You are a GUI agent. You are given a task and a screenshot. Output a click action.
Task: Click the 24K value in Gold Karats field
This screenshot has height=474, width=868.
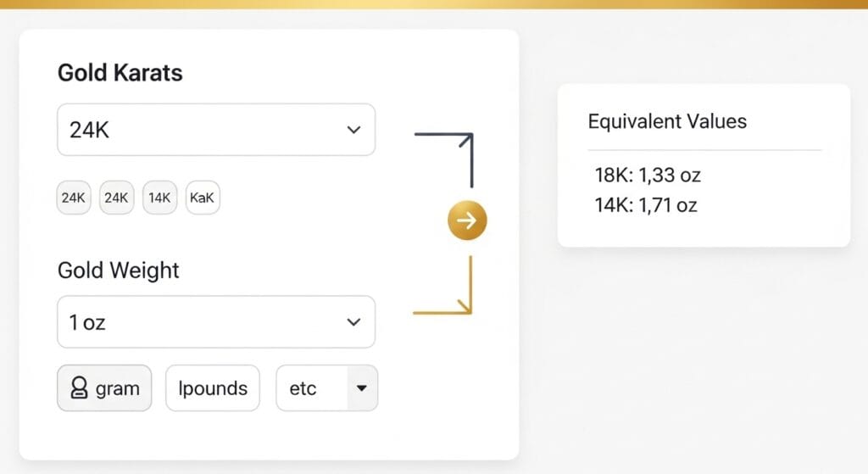point(90,131)
